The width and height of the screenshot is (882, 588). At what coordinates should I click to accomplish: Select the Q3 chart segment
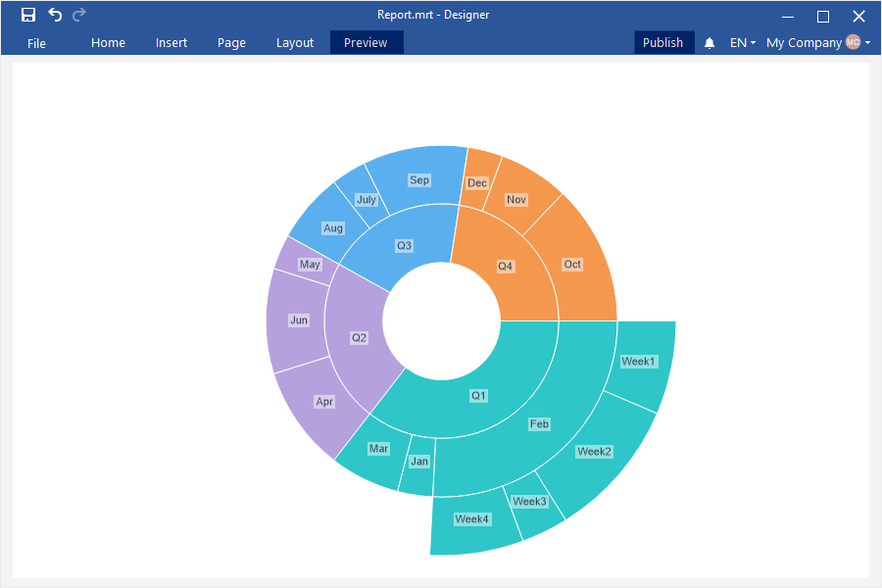click(x=404, y=245)
